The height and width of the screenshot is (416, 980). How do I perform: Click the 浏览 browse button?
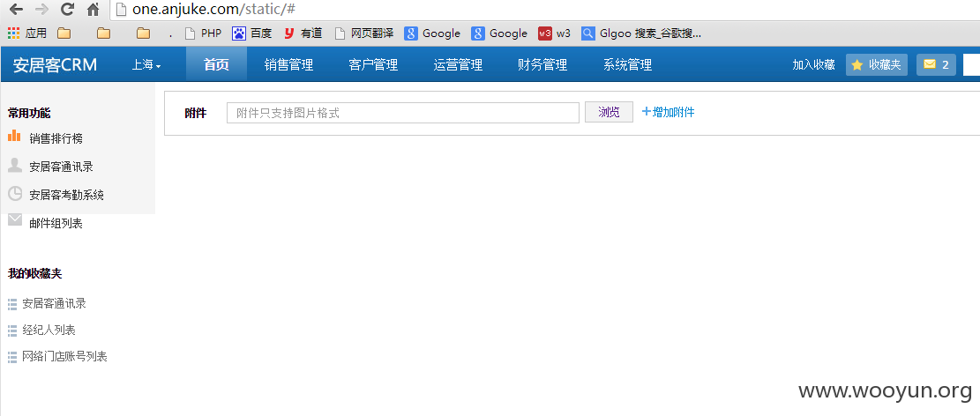click(609, 113)
